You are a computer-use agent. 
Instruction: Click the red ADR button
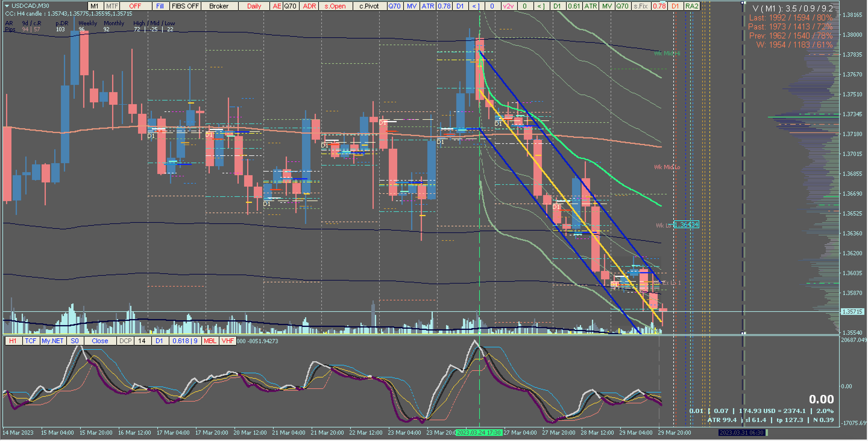pos(309,6)
